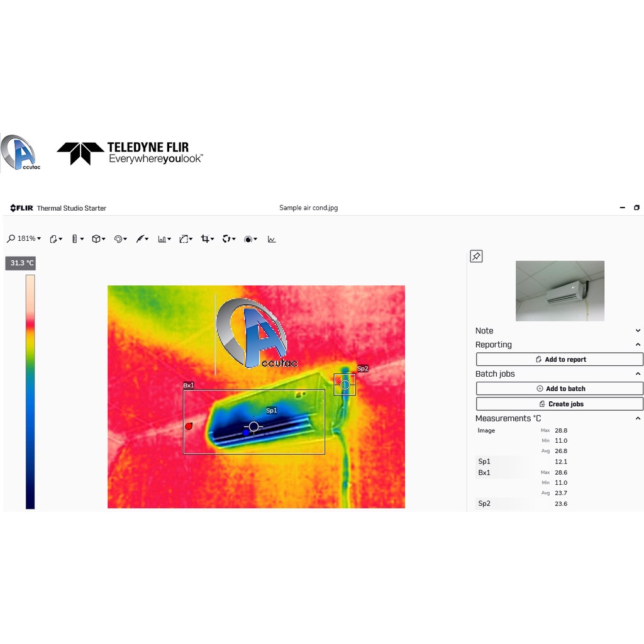Click the rotate image tool icon

tap(228, 239)
